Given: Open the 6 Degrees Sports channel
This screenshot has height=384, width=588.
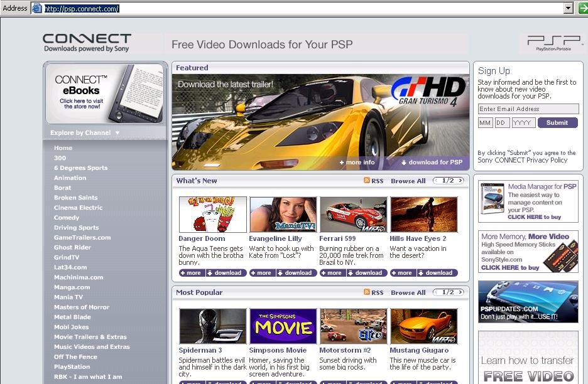Looking at the screenshot, I should point(80,168).
